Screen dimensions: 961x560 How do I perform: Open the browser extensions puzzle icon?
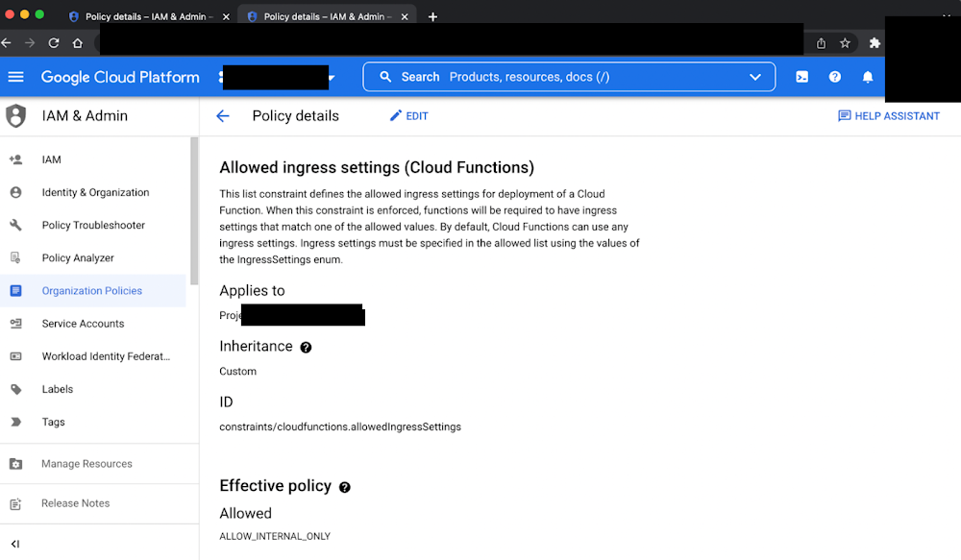(x=875, y=43)
